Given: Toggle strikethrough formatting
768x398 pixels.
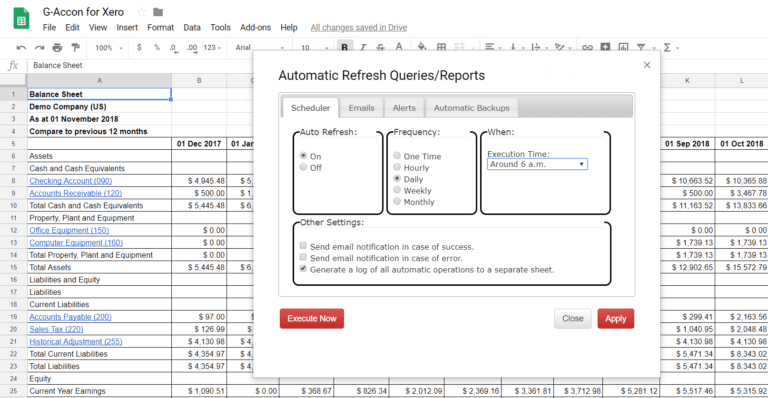Looking at the screenshot, I should point(381,47).
